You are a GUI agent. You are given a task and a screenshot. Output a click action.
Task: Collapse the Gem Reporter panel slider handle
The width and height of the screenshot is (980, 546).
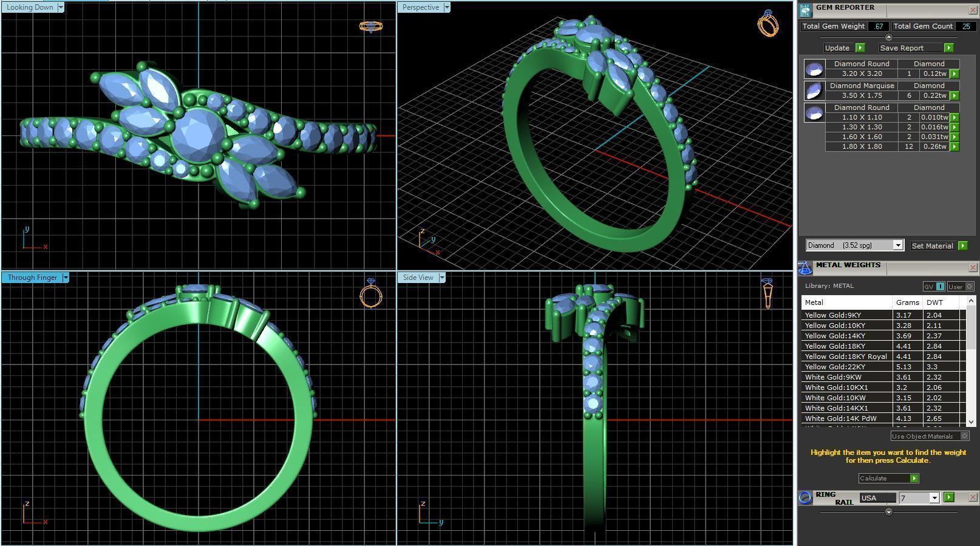[888, 37]
